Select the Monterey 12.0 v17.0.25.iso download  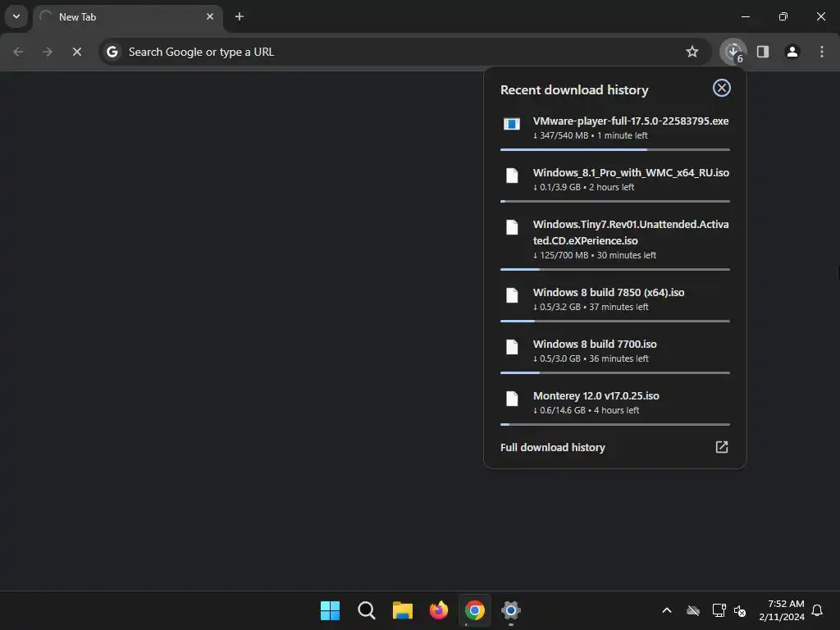coord(596,396)
